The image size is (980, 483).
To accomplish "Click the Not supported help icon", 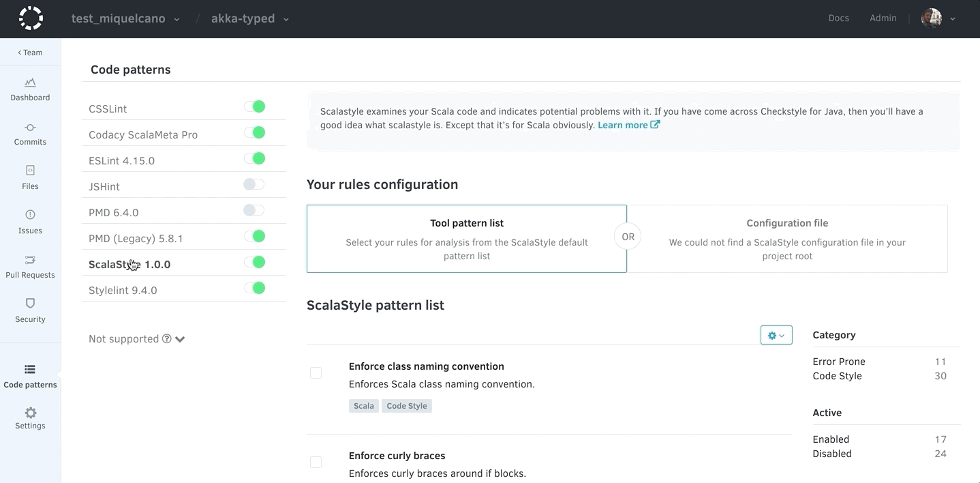I will point(166,339).
